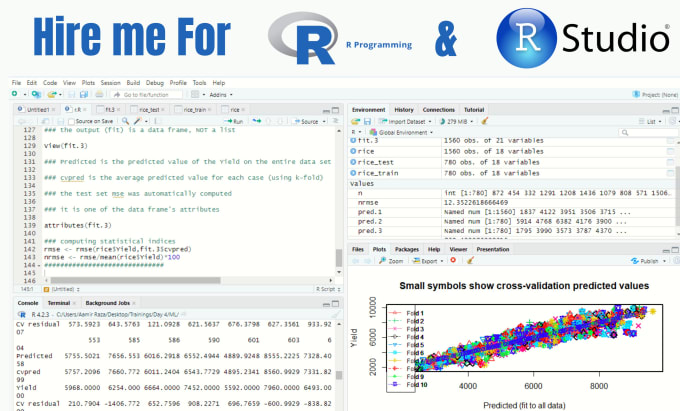Image resolution: width=680 pixels, height=411 pixels.
Task: Click the Load workspace icon in Environment
Action: 356,121
